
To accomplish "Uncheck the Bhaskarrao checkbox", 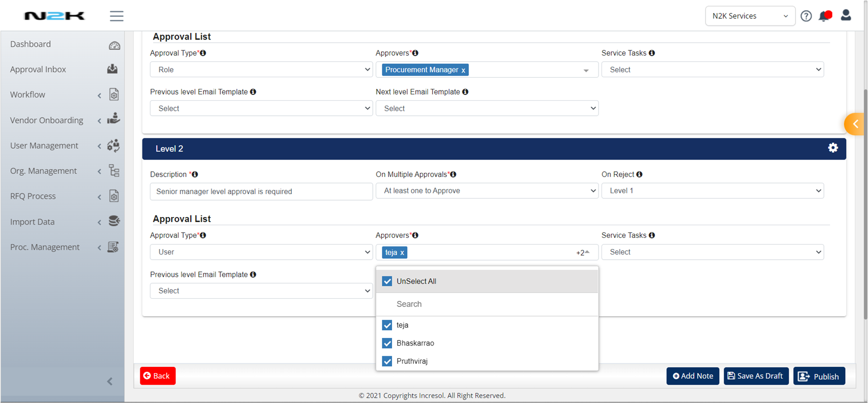I will pos(387,343).
